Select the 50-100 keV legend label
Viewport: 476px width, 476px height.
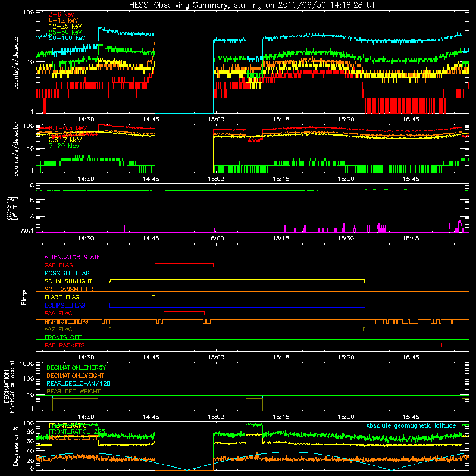(x=67, y=38)
